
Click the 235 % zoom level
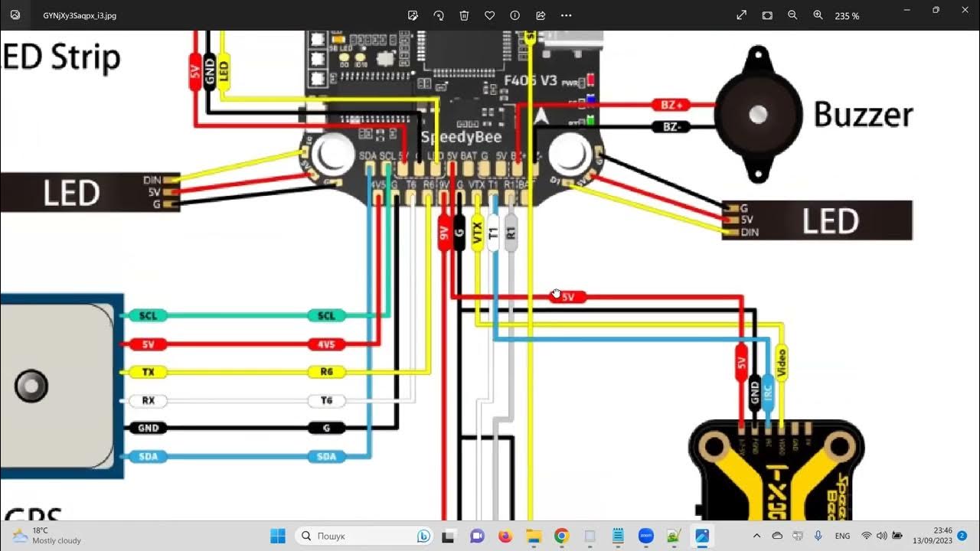pyautogui.click(x=847, y=16)
